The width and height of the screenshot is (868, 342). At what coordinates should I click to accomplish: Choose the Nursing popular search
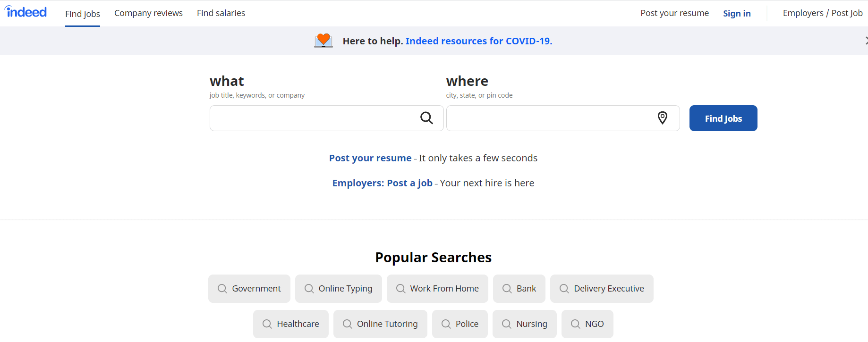[525, 324]
